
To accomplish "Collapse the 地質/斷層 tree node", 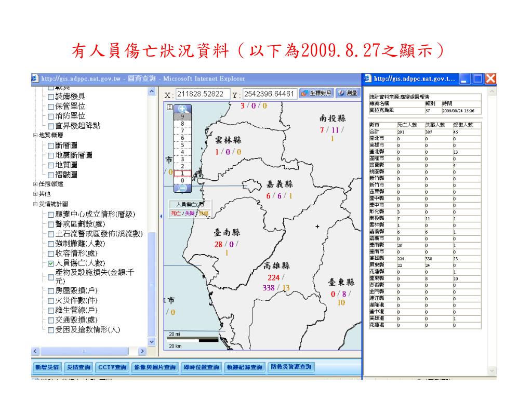I will (35, 135).
